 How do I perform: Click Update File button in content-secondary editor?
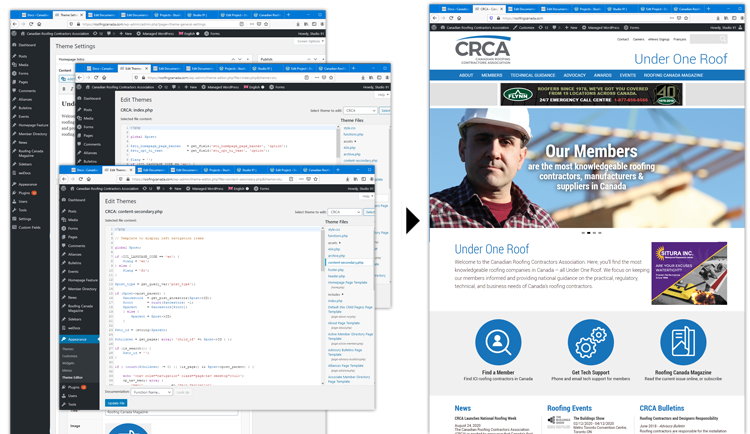click(116, 403)
